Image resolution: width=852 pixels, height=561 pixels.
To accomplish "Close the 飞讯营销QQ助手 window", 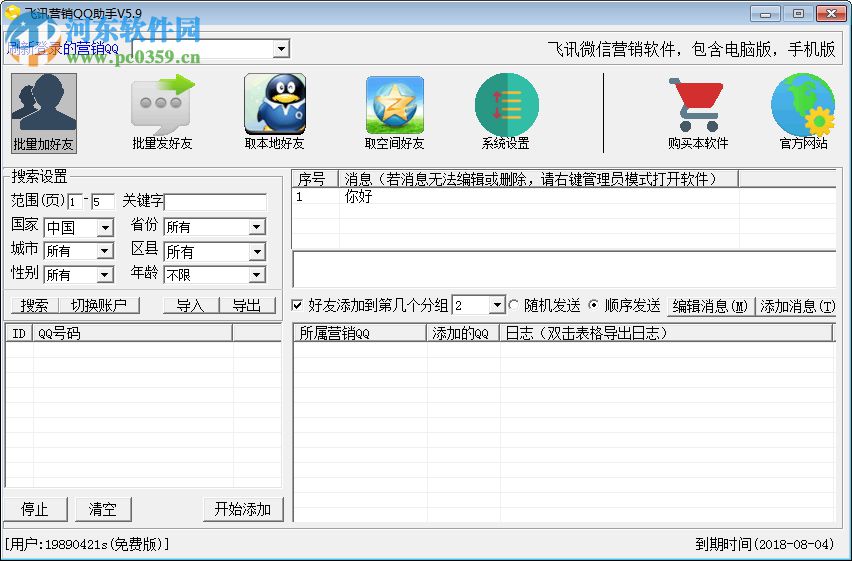I will pos(831,14).
